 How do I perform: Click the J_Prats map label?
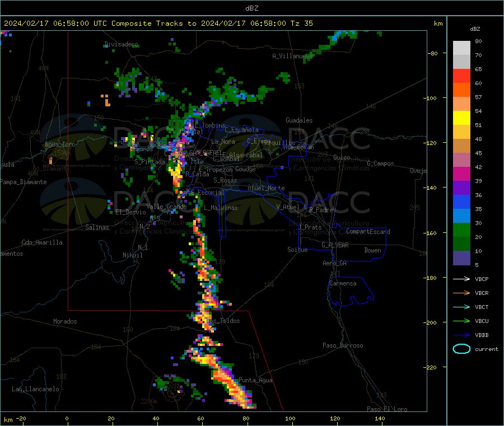tap(310, 227)
